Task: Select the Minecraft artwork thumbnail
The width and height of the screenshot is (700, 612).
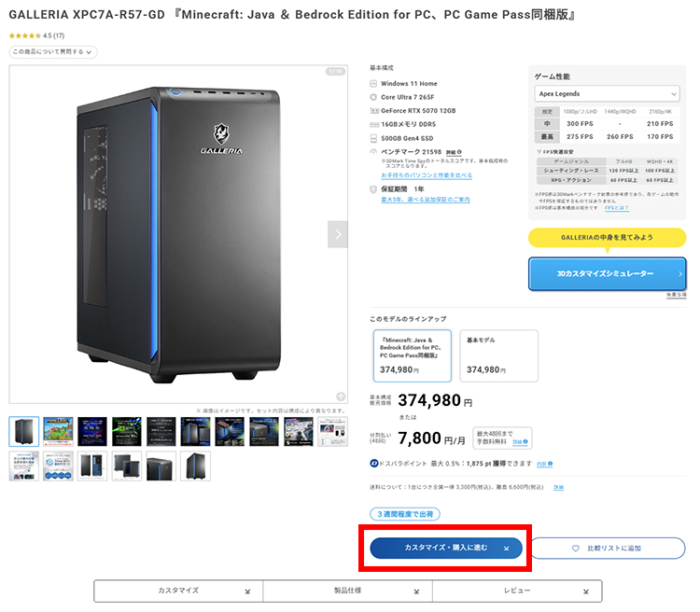Action: coord(58,431)
